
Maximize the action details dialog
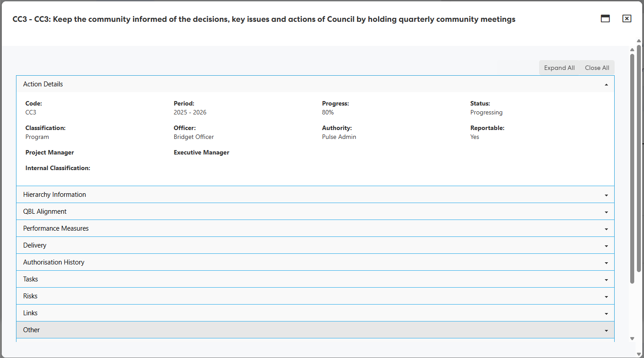click(605, 19)
